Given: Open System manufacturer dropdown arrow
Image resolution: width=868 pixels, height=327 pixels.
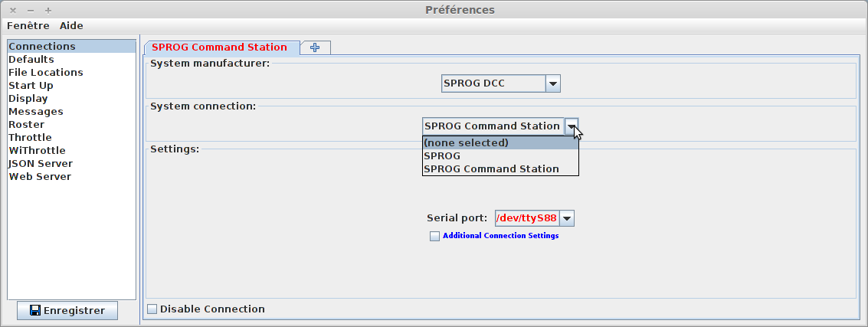Looking at the screenshot, I should (553, 84).
